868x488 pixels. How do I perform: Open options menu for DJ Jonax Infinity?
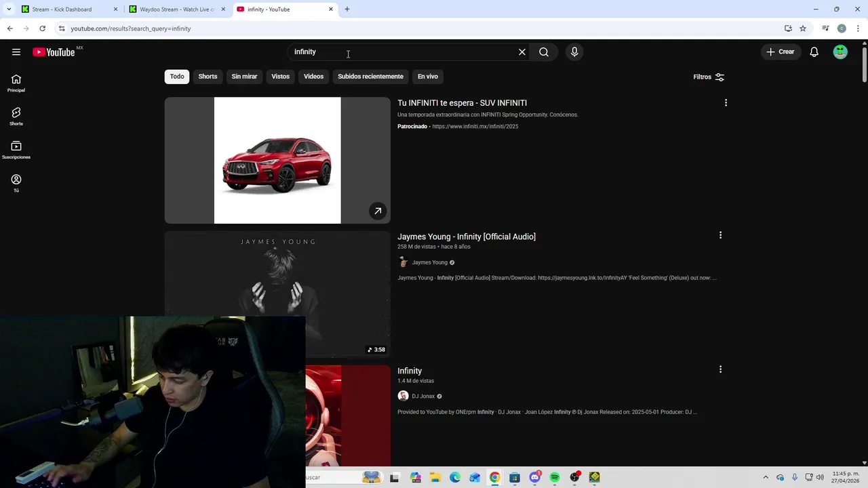[720, 369]
